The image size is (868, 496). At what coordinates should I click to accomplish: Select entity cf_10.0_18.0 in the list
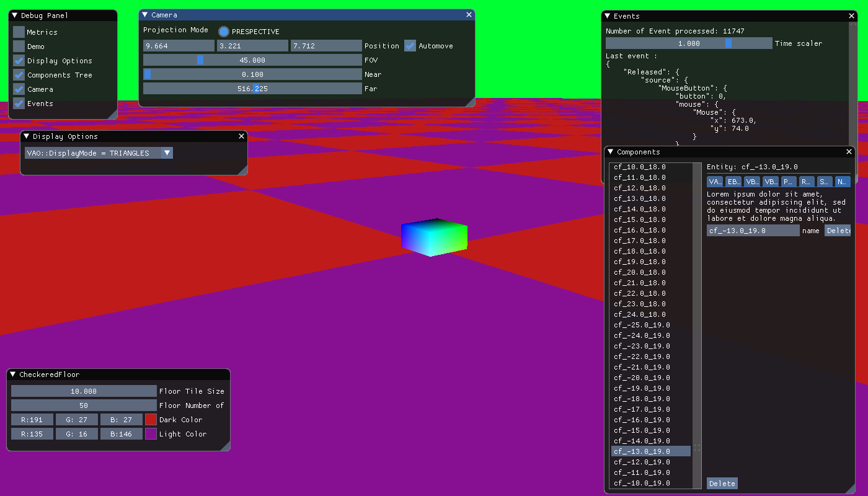pyautogui.click(x=651, y=167)
